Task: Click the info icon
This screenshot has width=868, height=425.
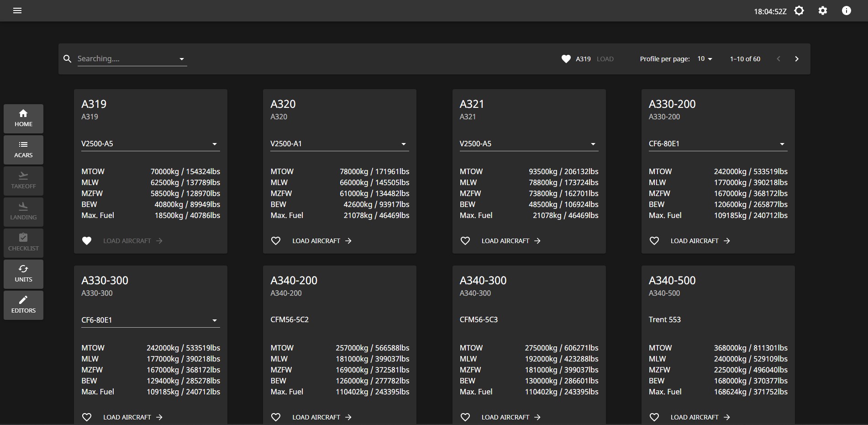Action: tap(847, 11)
